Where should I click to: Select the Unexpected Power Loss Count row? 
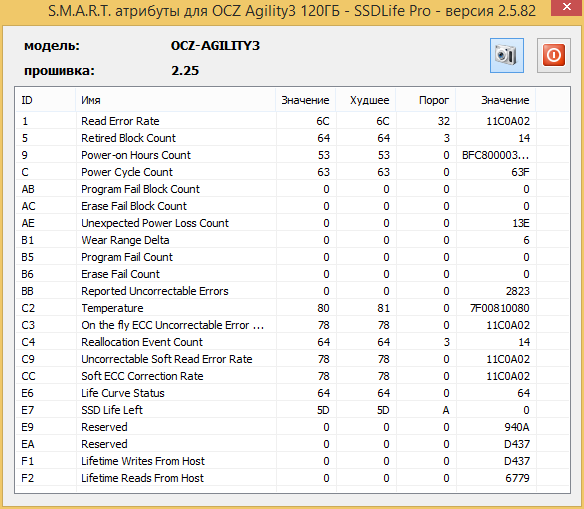pyautogui.click(x=292, y=223)
